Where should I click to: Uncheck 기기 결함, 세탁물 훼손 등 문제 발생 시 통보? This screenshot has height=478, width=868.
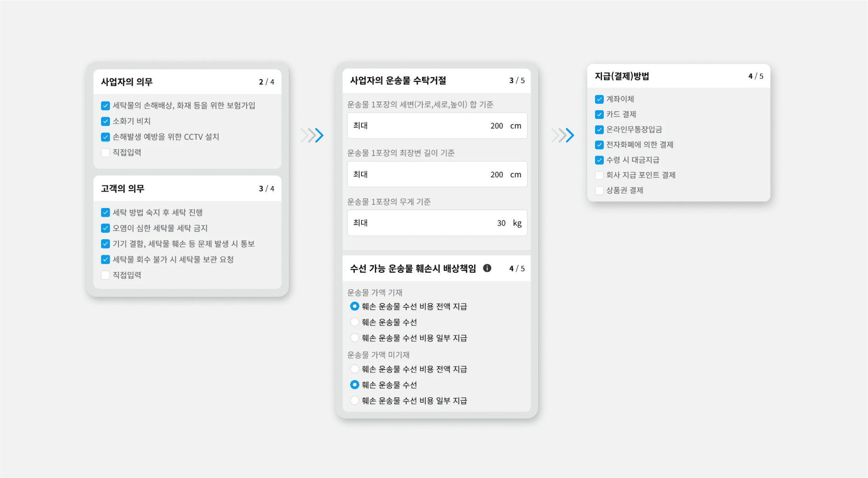coord(105,244)
